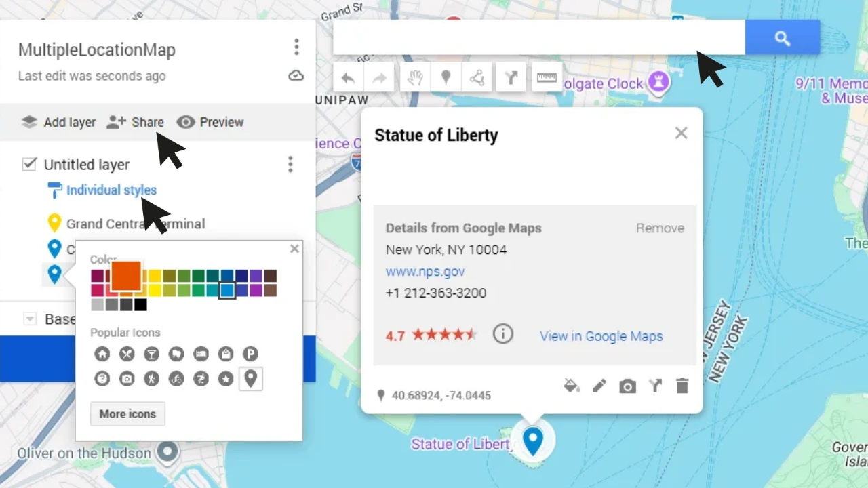The image size is (868, 488).
Task: Choose the parking P icon
Action: (x=250, y=353)
